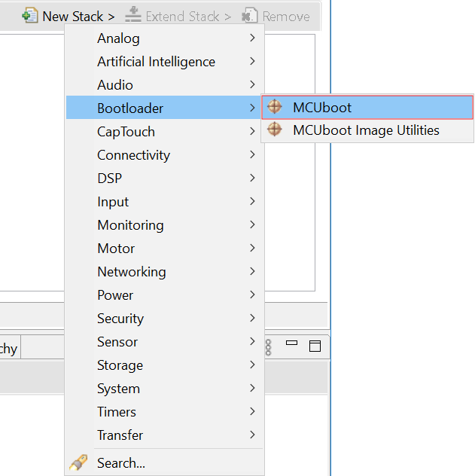Open the panel view menu dots
The width and height of the screenshot is (475, 476).
pyautogui.click(x=268, y=348)
